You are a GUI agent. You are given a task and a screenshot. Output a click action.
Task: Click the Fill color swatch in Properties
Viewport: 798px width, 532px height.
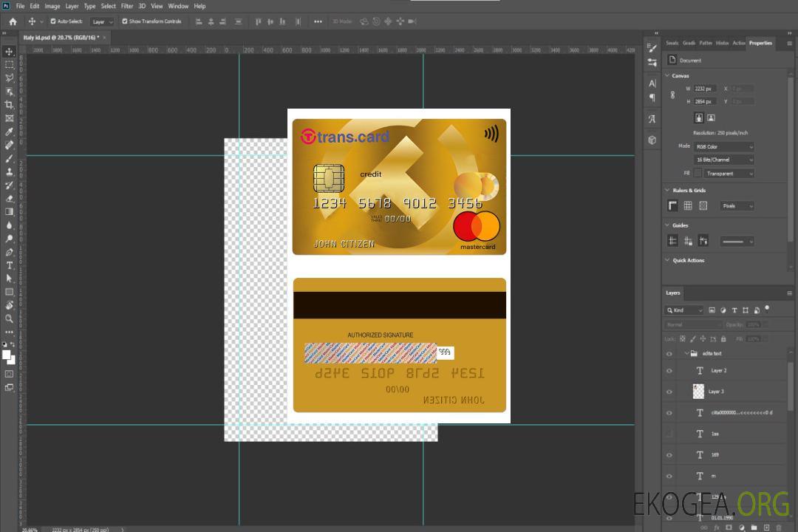698,174
